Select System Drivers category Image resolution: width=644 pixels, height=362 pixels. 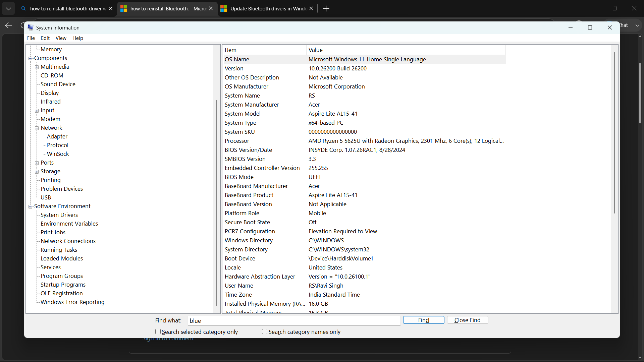click(x=59, y=215)
